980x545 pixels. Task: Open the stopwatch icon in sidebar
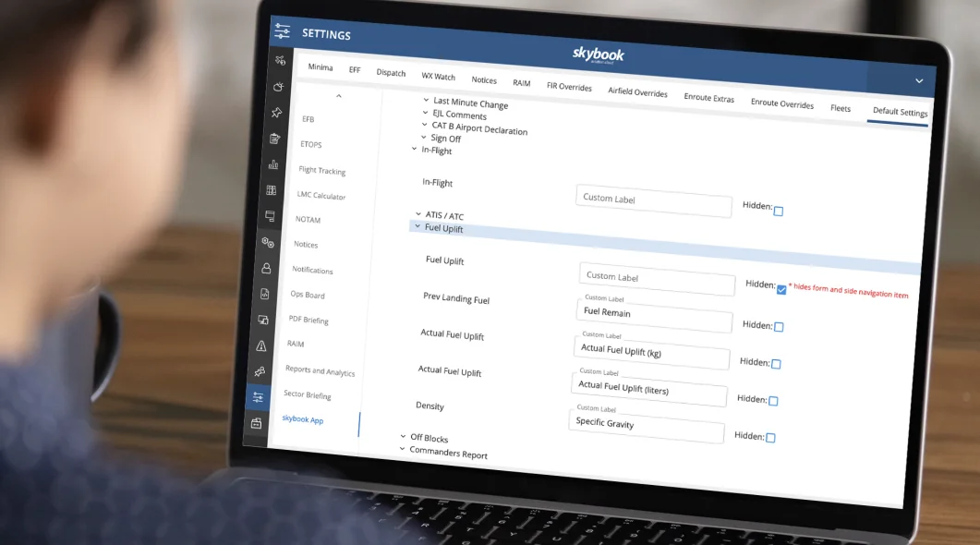(278, 86)
